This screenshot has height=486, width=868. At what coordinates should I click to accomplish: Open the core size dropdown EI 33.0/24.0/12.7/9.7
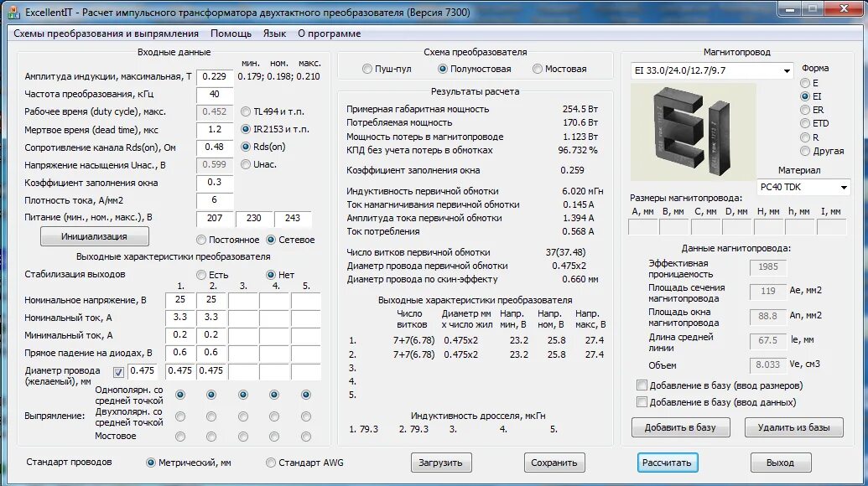713,70
